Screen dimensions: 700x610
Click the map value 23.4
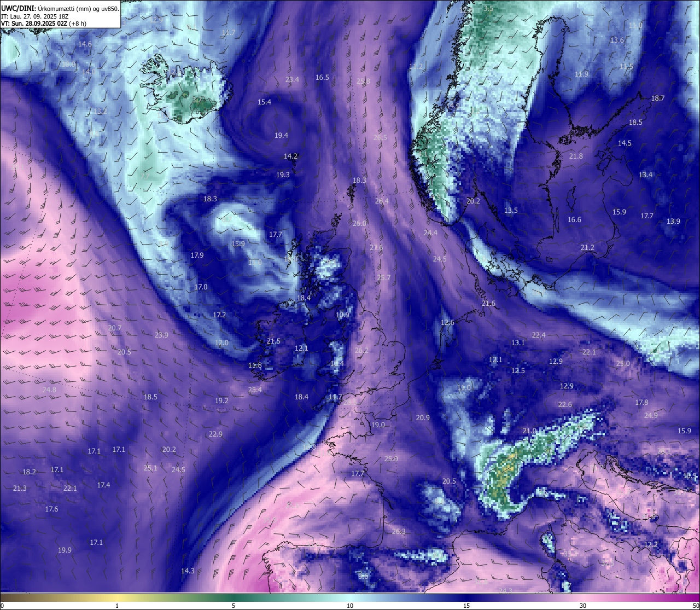click(x=292, y=79)
